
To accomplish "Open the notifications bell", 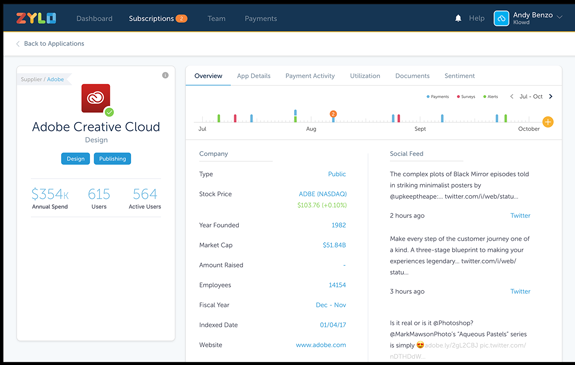I will pos(458,18).
